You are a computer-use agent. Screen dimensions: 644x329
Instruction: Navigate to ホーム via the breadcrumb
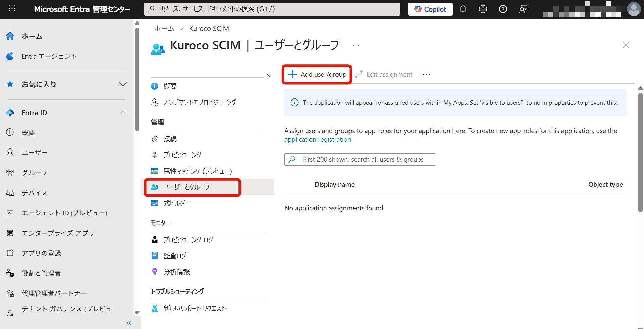point(164,28)
